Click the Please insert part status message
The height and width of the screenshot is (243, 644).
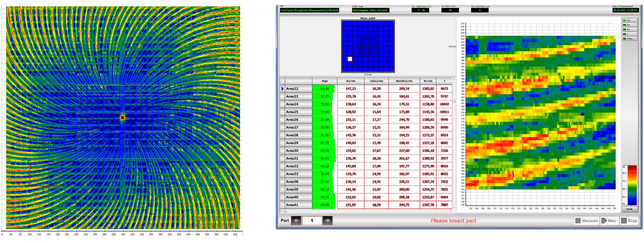(x=453, y=220)
